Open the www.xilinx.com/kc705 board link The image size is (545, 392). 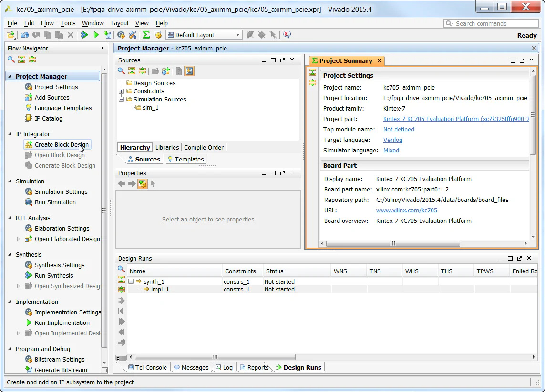[406, 210]
